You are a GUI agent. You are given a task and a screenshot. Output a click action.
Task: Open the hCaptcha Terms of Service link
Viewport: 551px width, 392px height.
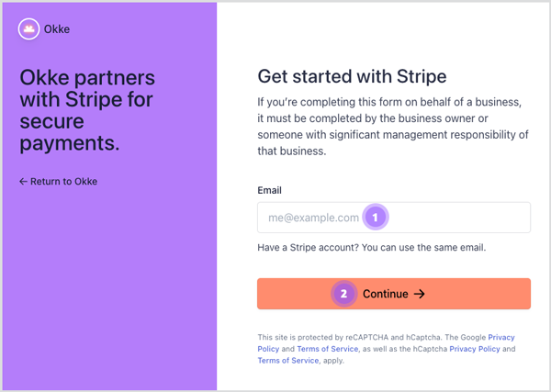[288, 361]
